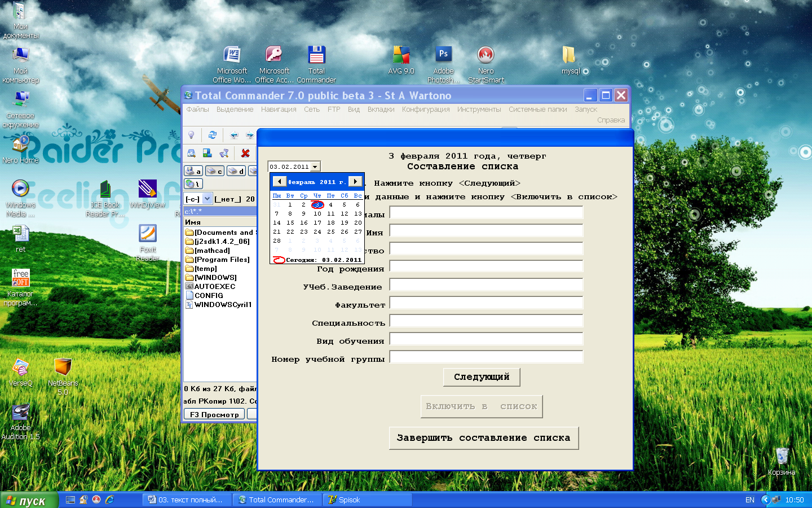Screen dimensions: 812x508
Task: Select [WINDOWS] folder in file list
Action: tap(211, 278)
